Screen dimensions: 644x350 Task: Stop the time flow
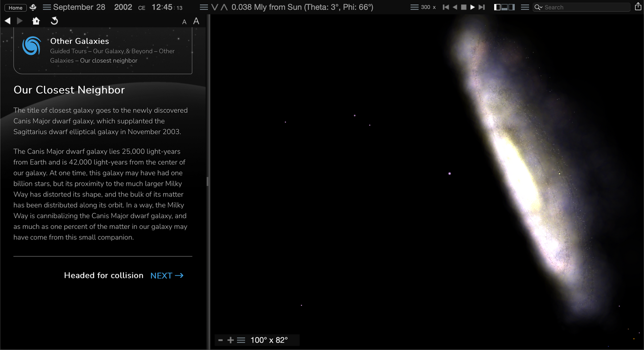(x=464, y=7)
